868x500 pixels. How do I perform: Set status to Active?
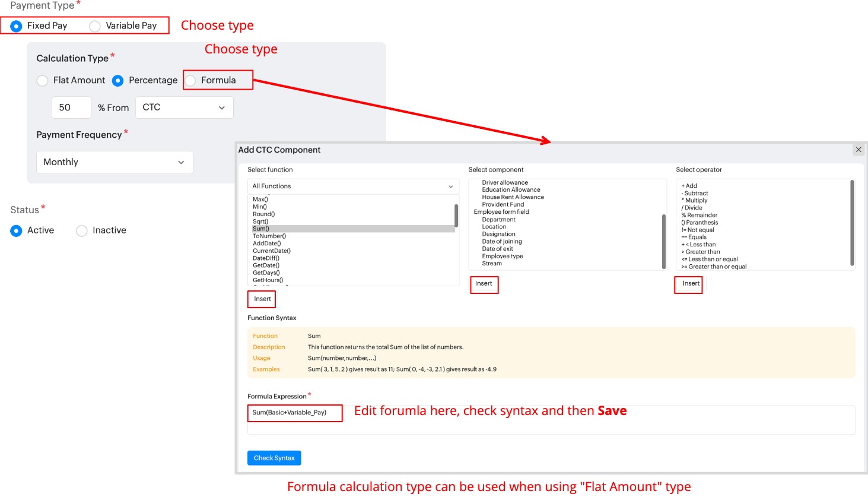17,231
